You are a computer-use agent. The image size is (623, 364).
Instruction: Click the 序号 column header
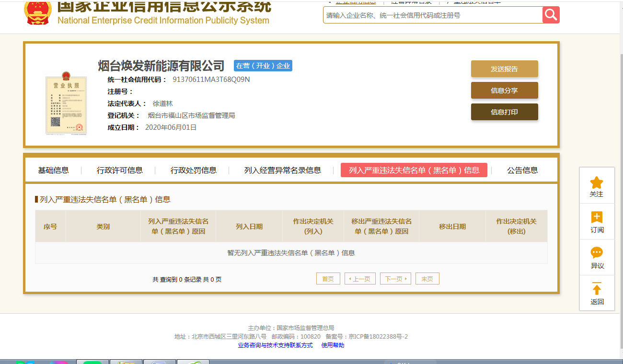[50, 227]
